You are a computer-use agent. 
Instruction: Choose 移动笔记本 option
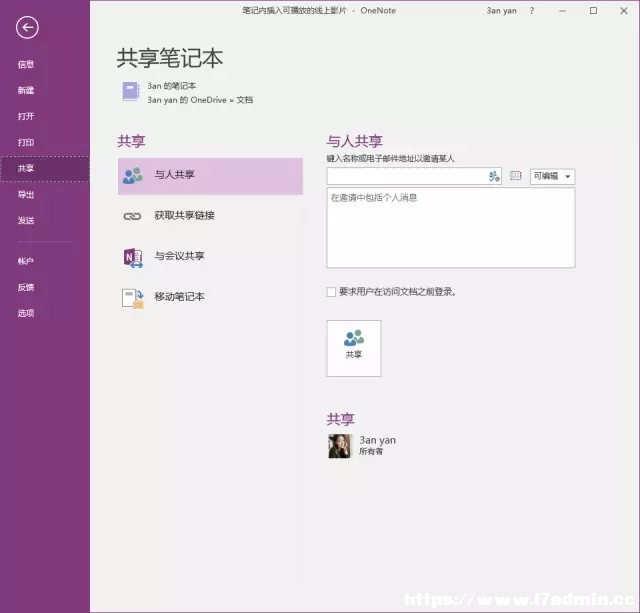[210, 298]
